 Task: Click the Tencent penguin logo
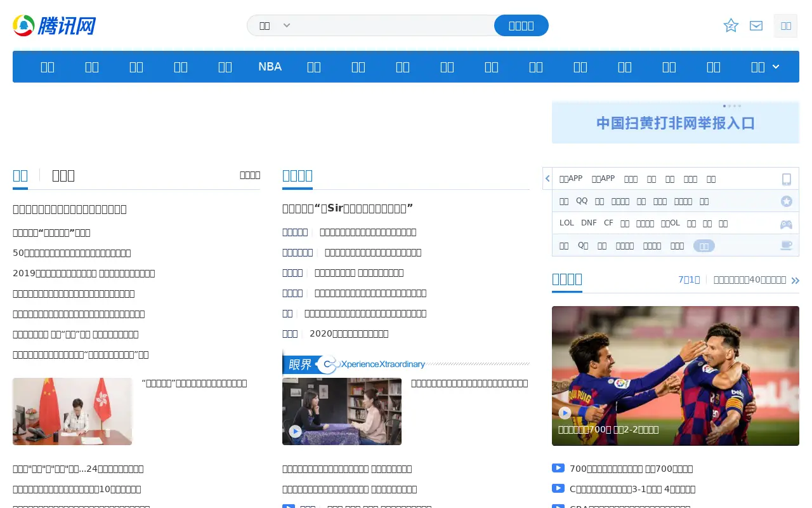point(55,25)
